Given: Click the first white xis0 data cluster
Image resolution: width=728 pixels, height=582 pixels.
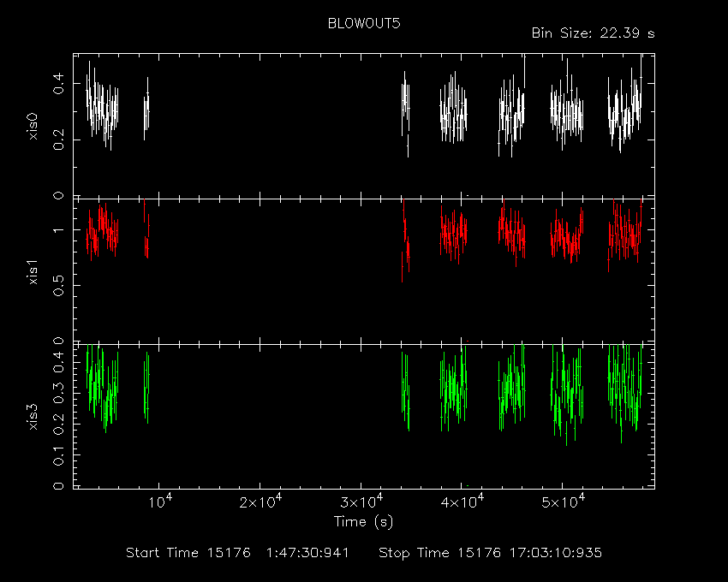Looking at the screenshot, I should click(102, 106).
